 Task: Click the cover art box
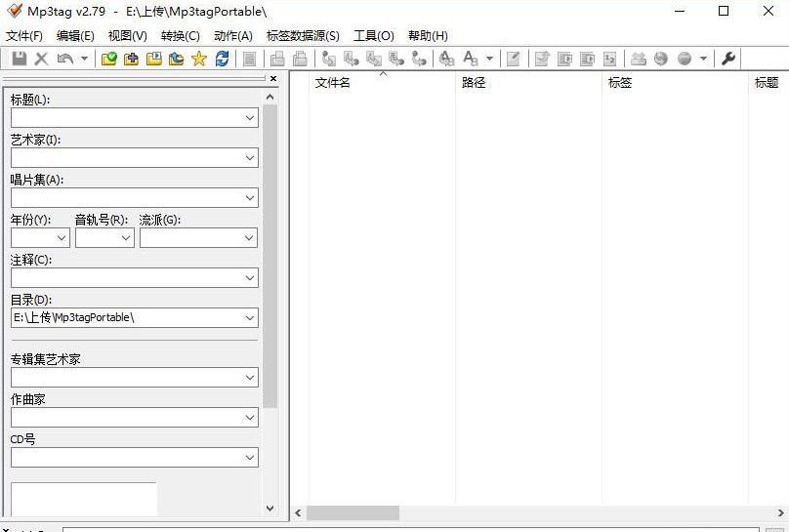[x=84, y=500]
